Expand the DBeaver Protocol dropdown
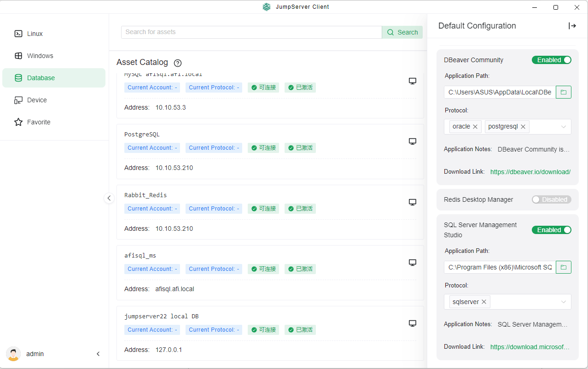Screen dimensions: 588x369 564,127
